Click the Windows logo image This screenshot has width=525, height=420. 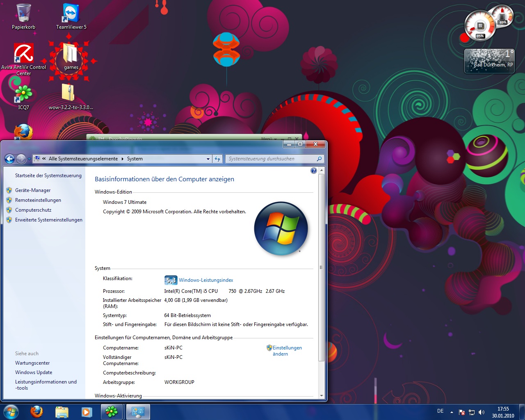281,228
